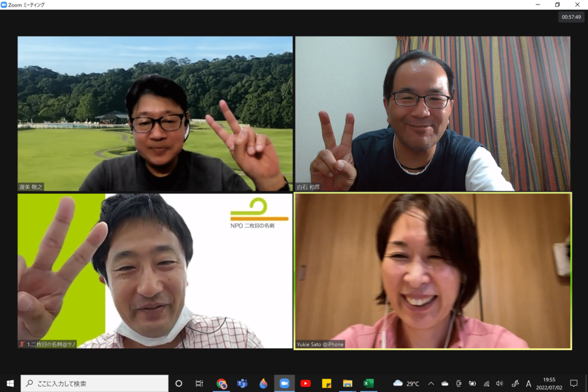This screenshot has height=392, width=588.
Task: Open the Windows Start menu
Action: click(10, 384)
